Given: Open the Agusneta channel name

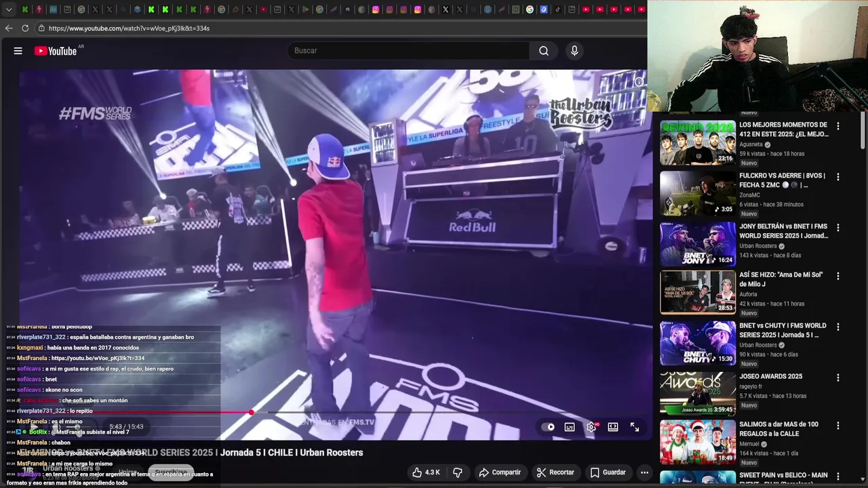Looking at the screenshot, I should click(x=751, y=144).
